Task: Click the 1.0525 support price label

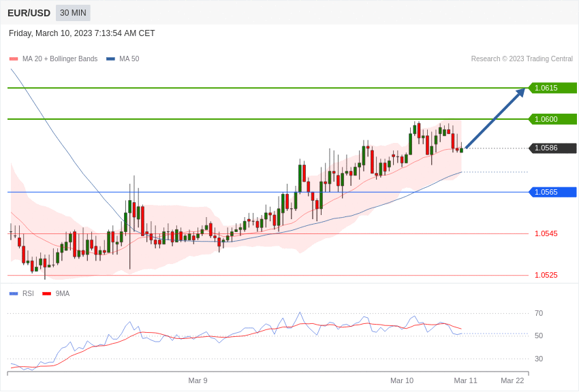Action: click(546, 276)
